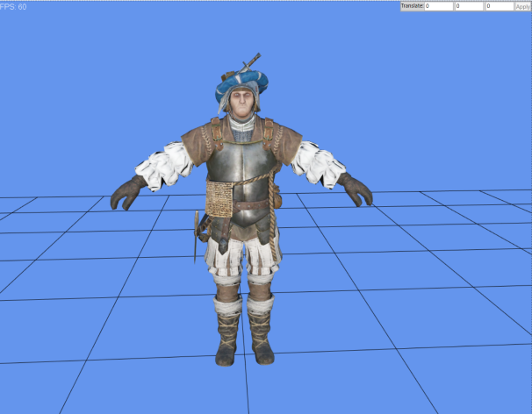Click the Translate label

coord(412,6)
